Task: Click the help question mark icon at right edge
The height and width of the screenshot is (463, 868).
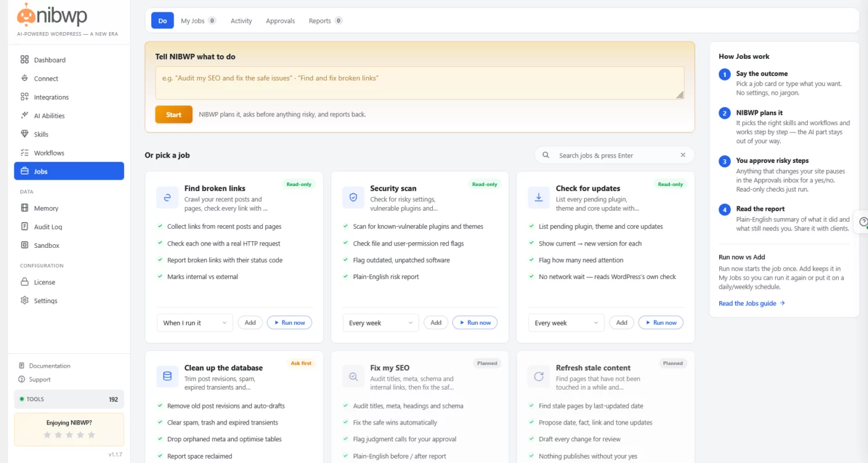Action: (x=863, y=221)
